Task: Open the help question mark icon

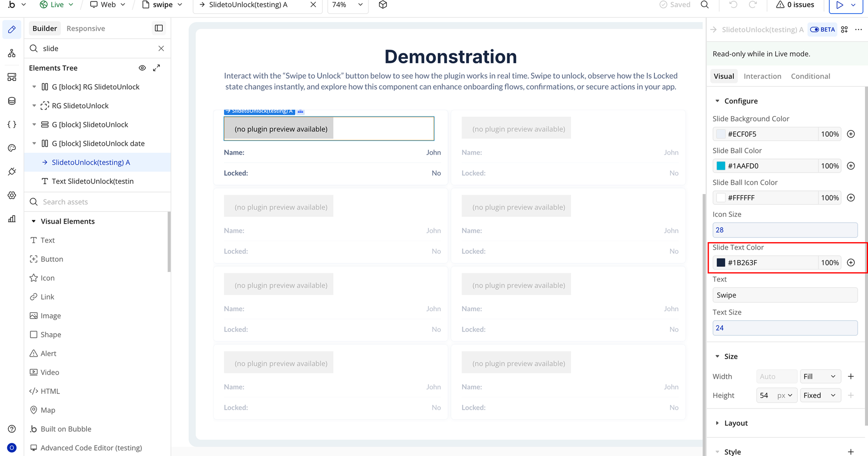Action: pyautogui.click(x=12, y=429)
